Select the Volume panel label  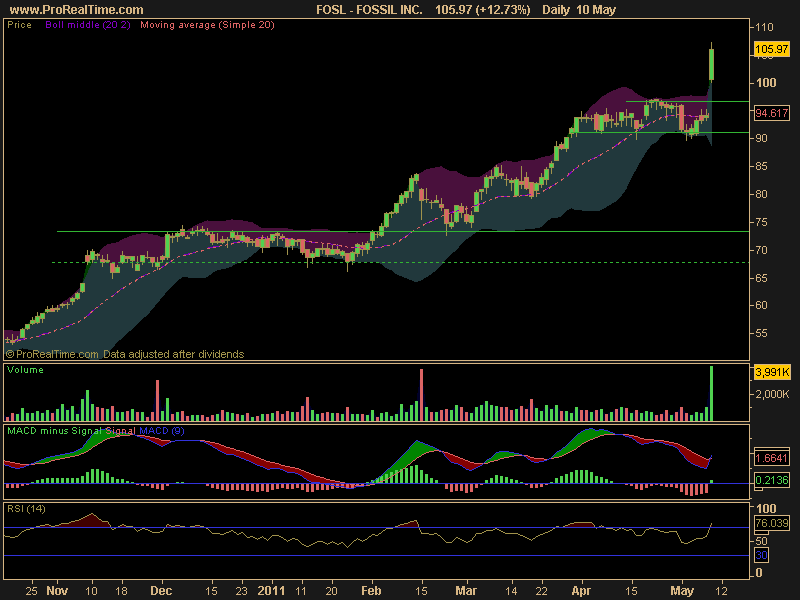(25, 370)
